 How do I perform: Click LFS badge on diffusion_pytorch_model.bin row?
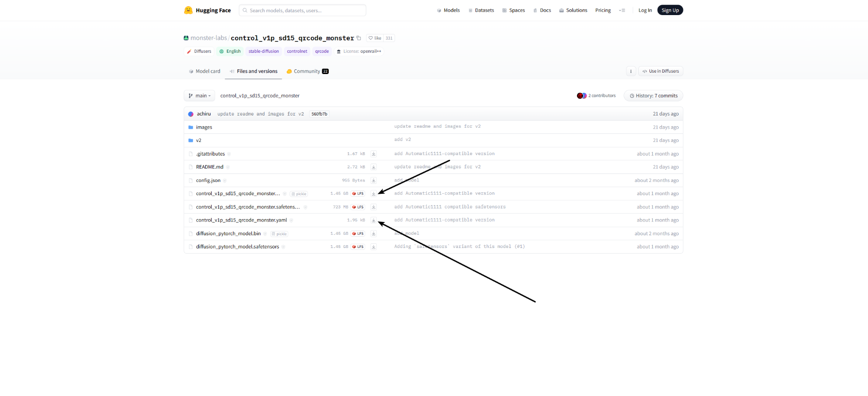358,234
